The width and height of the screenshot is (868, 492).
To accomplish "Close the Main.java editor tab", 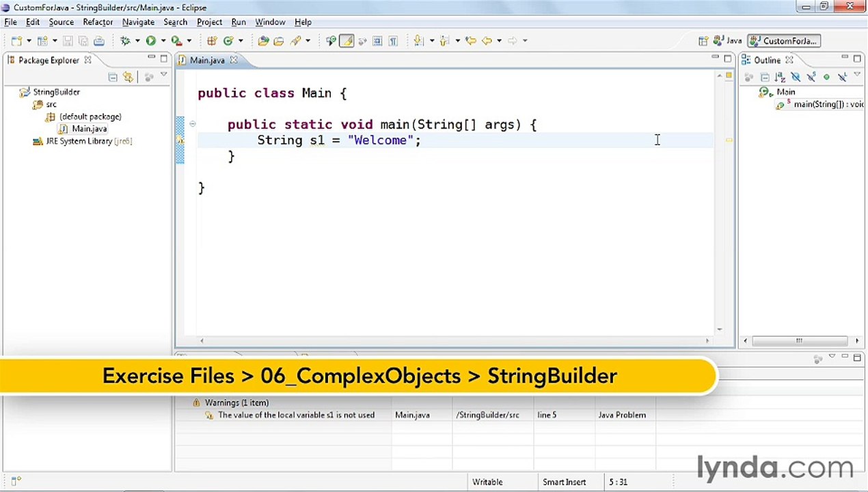I will [x=233, y=60].
